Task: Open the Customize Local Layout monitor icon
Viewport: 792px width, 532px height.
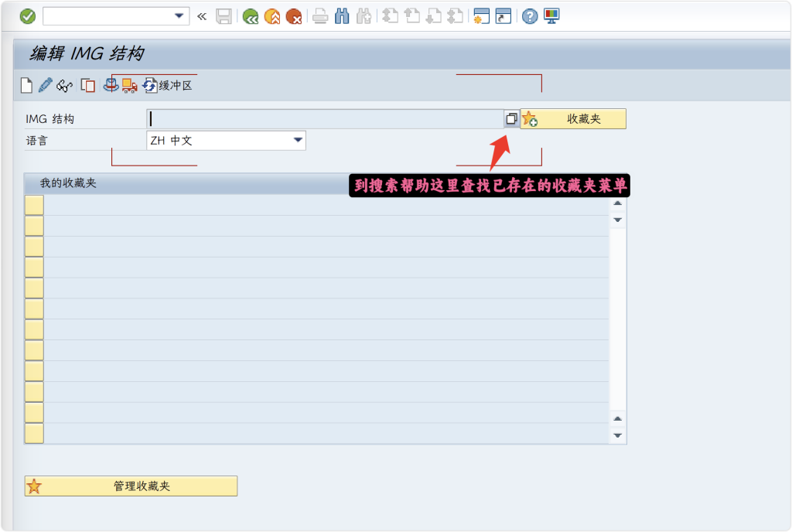Action: pos(551,16)
